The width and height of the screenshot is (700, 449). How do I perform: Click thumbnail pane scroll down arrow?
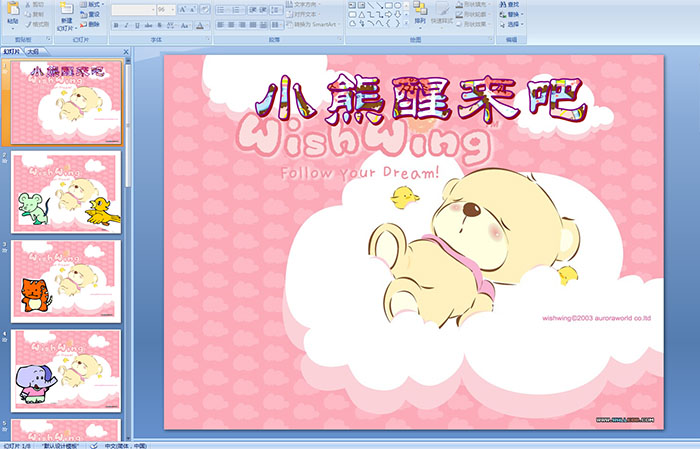click(129, 438)
